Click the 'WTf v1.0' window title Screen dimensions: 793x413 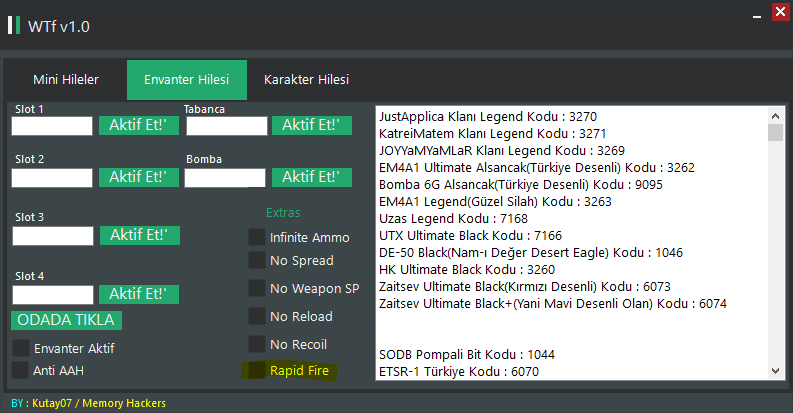click(59, 26)
